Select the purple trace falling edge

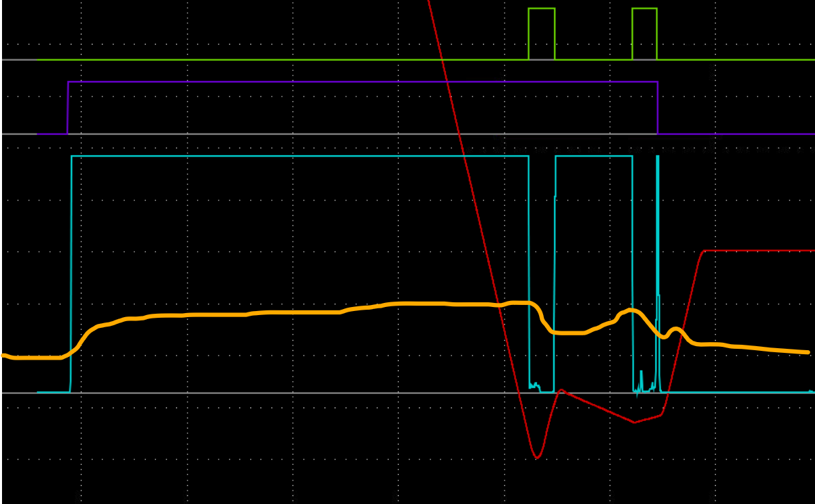click(657, 108)
